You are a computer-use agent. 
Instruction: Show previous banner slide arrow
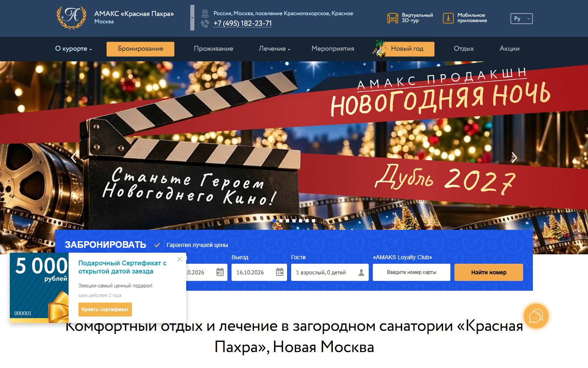[x=74, y=157]
